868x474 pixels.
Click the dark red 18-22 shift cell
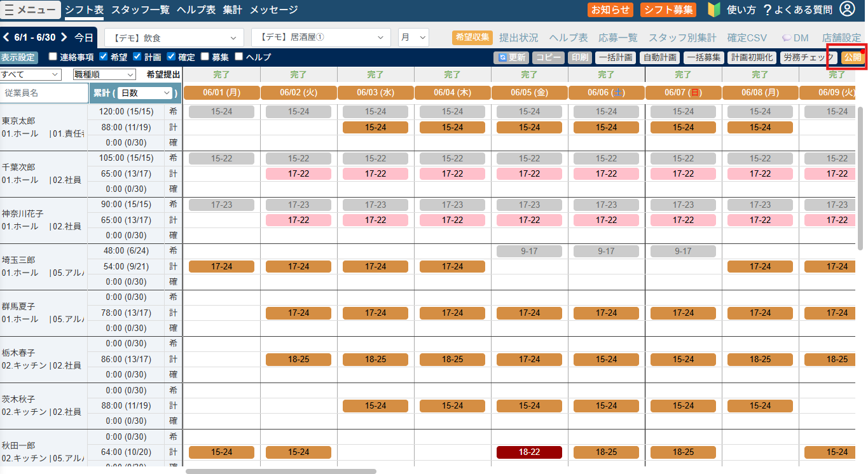point(529,452)
